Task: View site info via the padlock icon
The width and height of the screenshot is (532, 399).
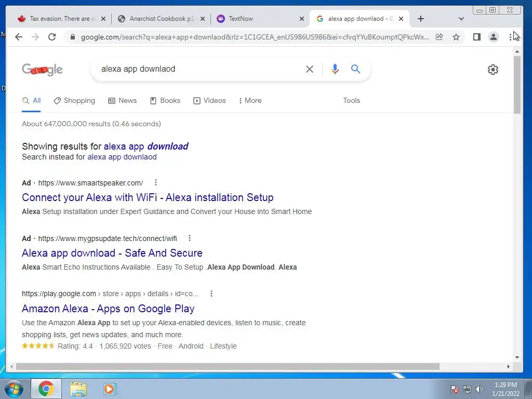Action: point(72,37)
